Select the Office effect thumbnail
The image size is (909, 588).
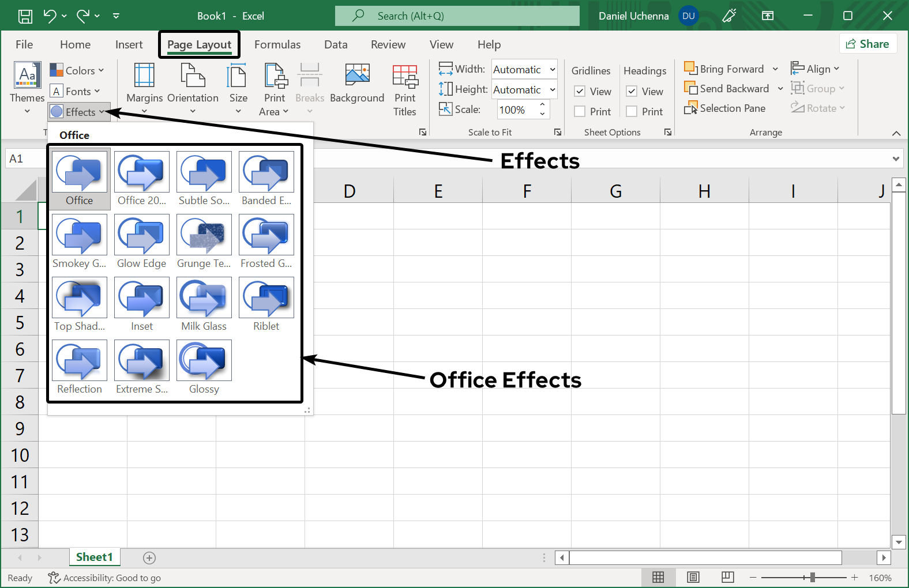pos(80,179)
